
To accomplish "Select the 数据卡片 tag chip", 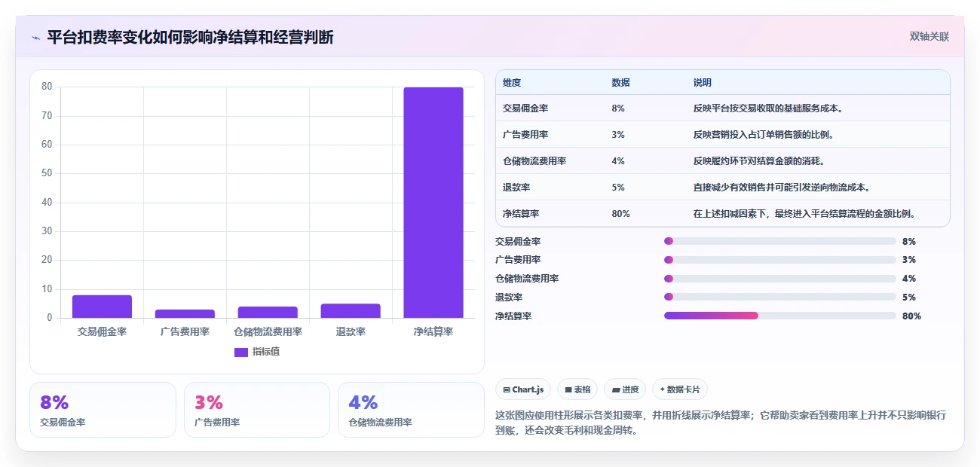I will (680, 389).
